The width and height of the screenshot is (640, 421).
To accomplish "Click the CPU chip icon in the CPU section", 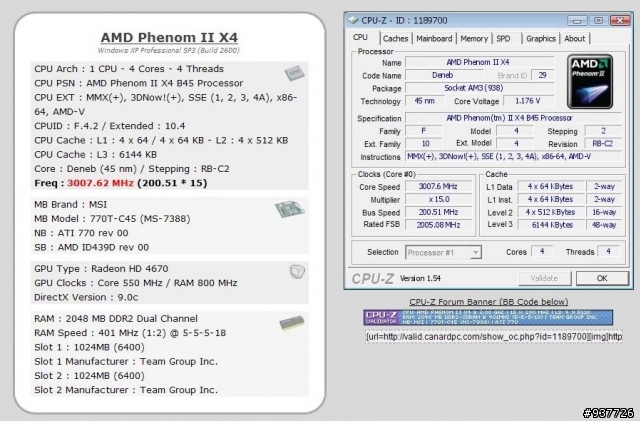I will click(294, 73).
